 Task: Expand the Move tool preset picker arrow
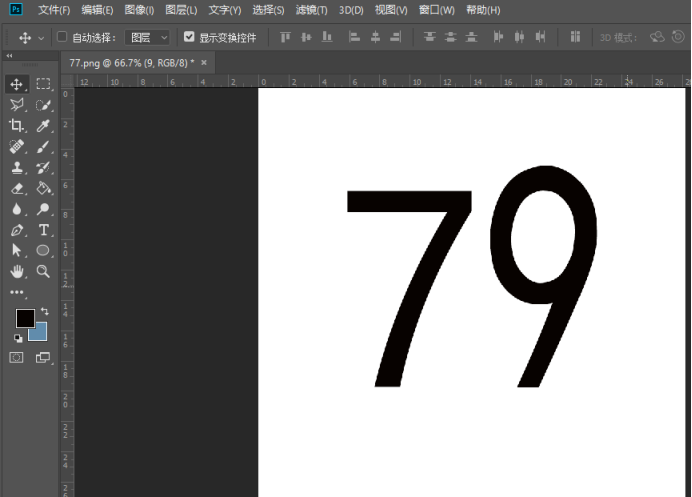pyautogui.click(x=41, y=38)
